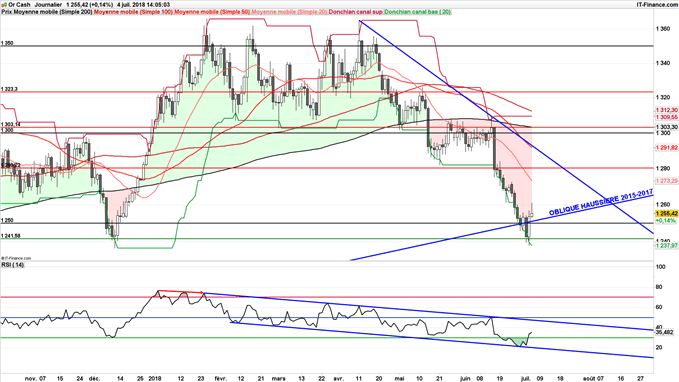This screenshot has height=382, width=679.
Task: Click the 2018 date axis label
Action: (155, 378)
